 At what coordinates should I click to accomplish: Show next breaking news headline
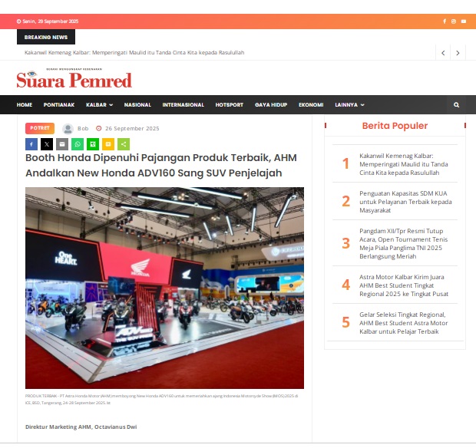[x=458, y=53]
